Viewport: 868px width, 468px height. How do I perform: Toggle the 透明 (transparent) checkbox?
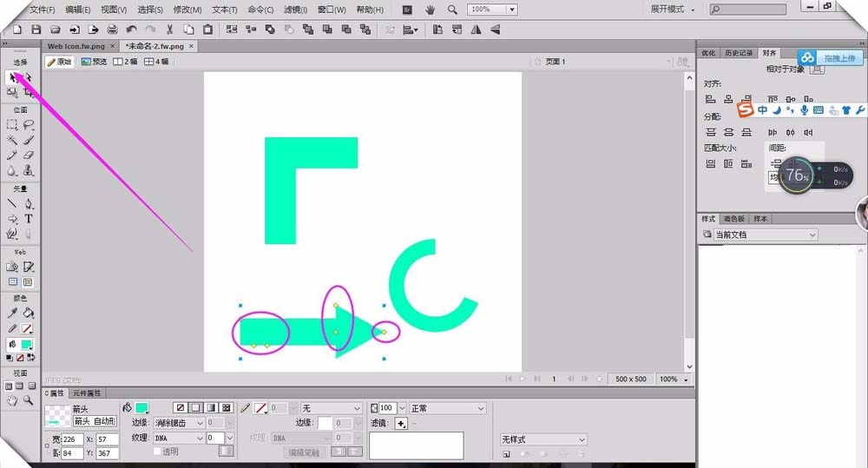point(157,452)
